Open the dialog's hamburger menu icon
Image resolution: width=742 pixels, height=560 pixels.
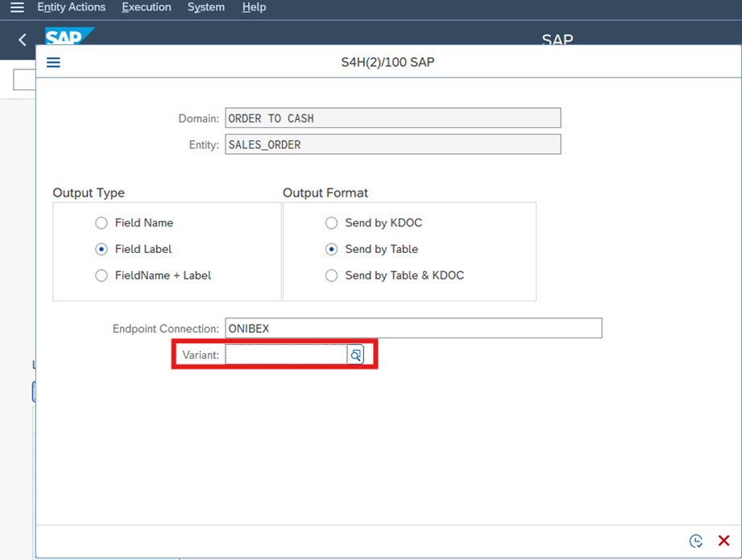tap(53, 62)
